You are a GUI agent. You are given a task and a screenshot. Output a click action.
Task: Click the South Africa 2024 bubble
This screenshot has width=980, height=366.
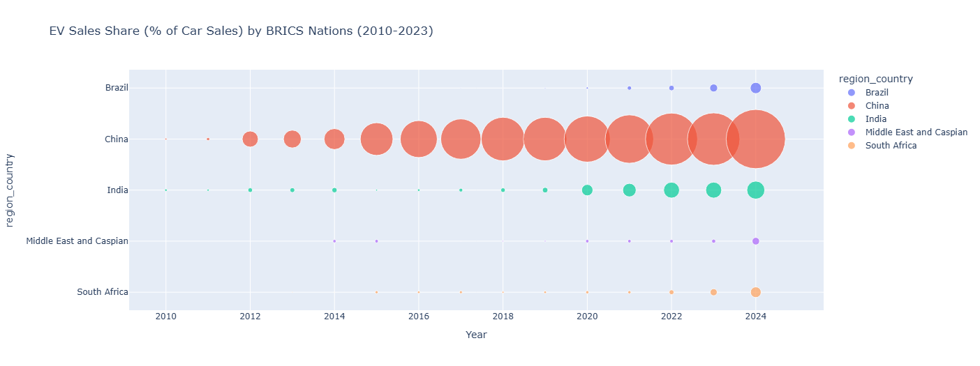point(755,292)
